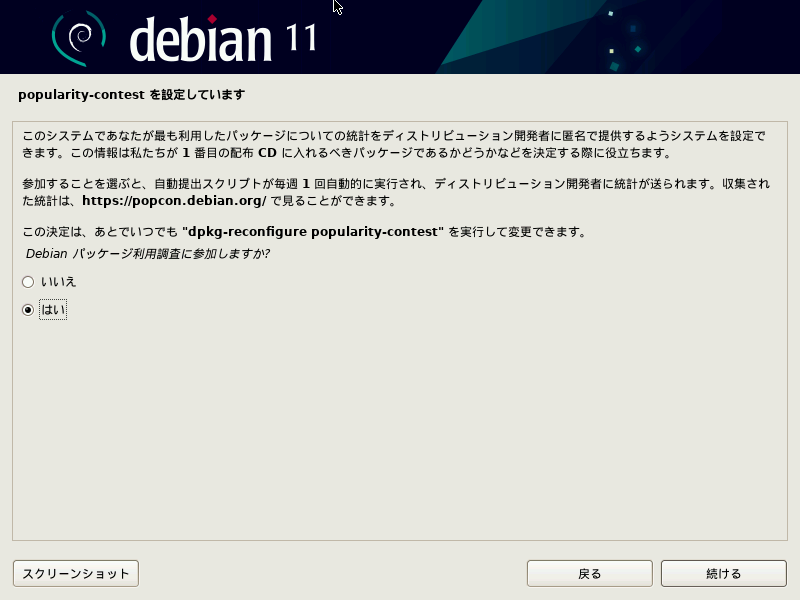Click the dpkg-reconfigure popularity-contest command text
Image resolution: width=800 pixels, height=600 pixels.
pyautogui.click(x=313, y=232)
